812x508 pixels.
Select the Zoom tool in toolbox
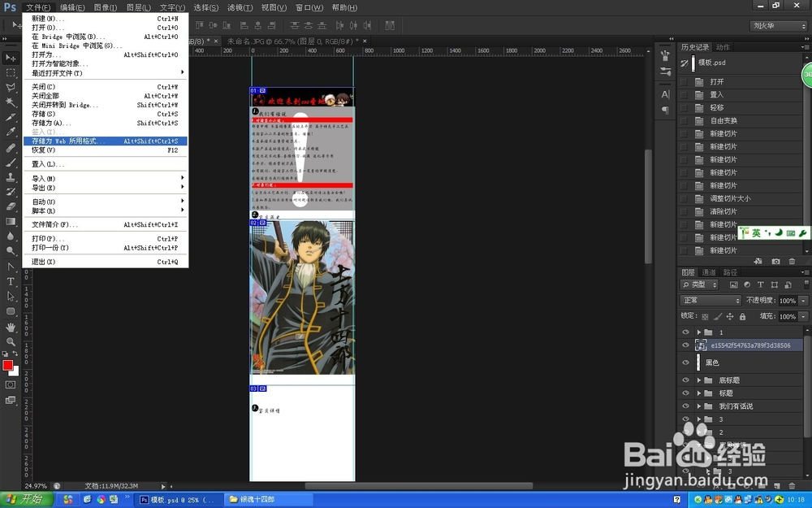click(11, 341)
